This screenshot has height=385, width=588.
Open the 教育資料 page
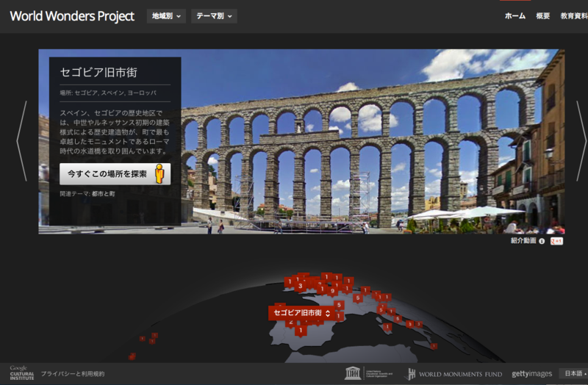[574, 15]
